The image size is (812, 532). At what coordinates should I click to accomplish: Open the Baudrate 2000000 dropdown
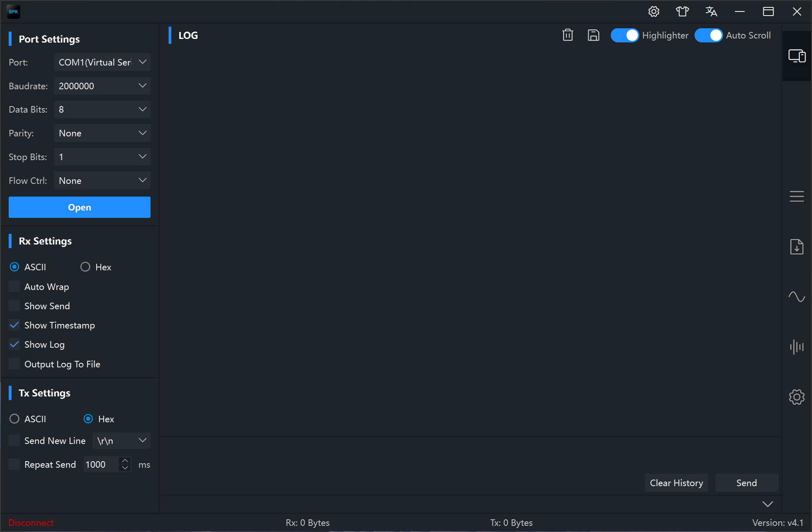pyautogui.click(x=102, y=86)
